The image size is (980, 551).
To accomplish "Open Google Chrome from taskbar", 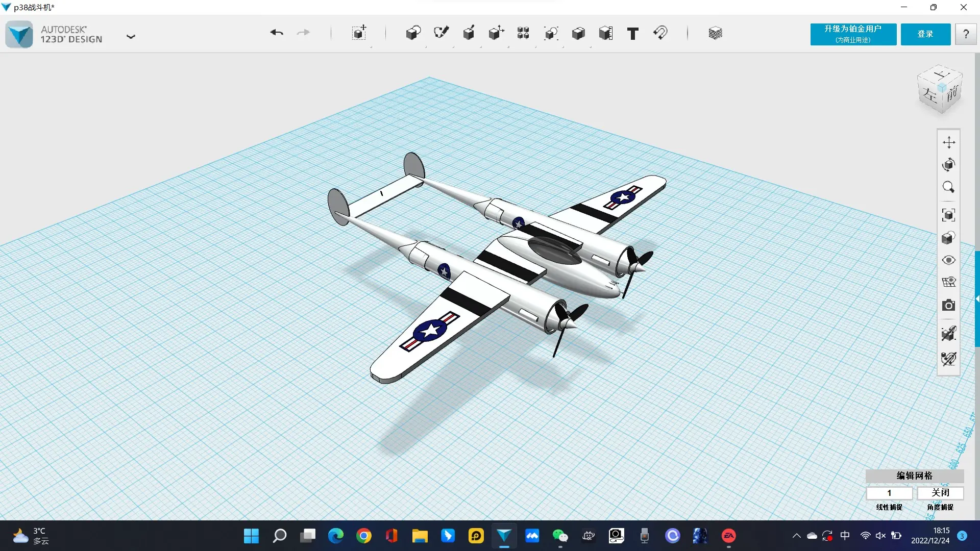I will click(364, 536).
